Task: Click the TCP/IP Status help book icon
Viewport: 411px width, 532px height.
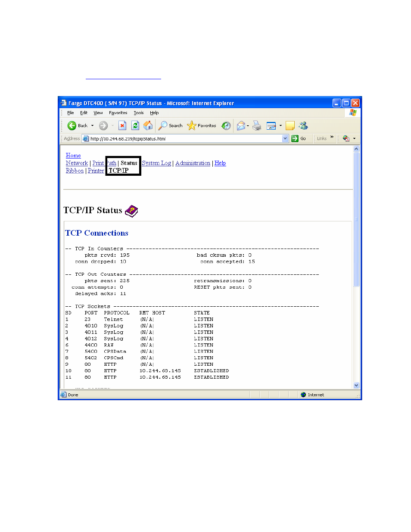Action: point(131,211)
